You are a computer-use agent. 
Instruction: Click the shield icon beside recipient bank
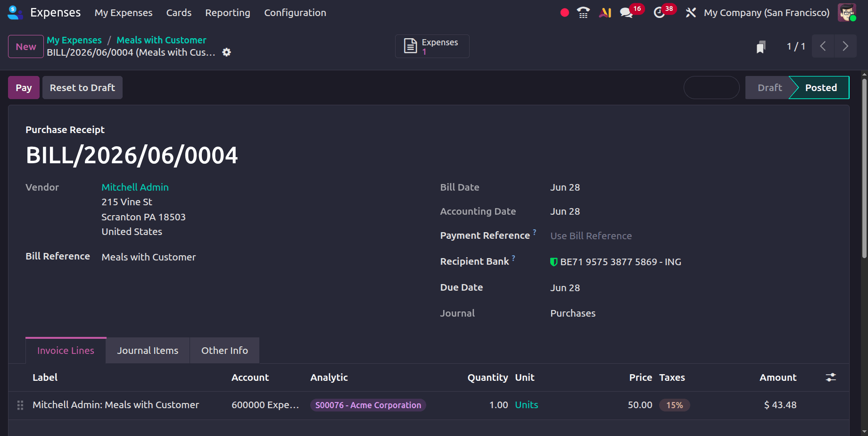coord(554,262)
